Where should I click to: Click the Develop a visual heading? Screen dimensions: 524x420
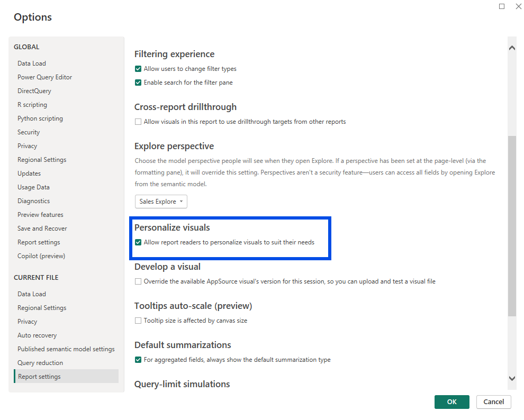coord(167,267)
